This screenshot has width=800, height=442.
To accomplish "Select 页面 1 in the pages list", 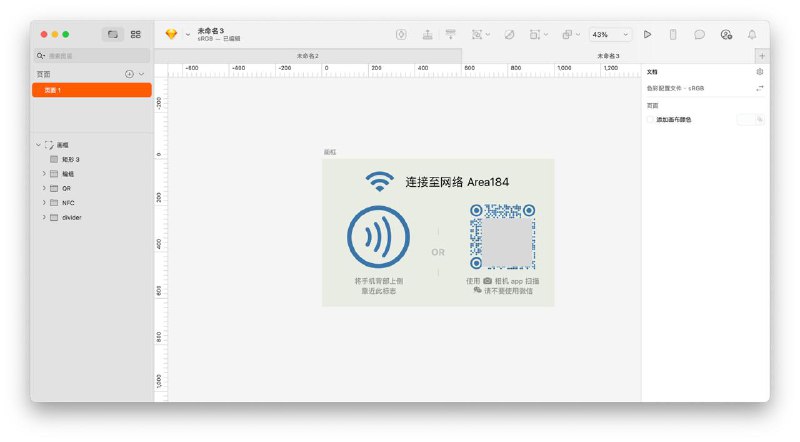I will coord(92,90).
